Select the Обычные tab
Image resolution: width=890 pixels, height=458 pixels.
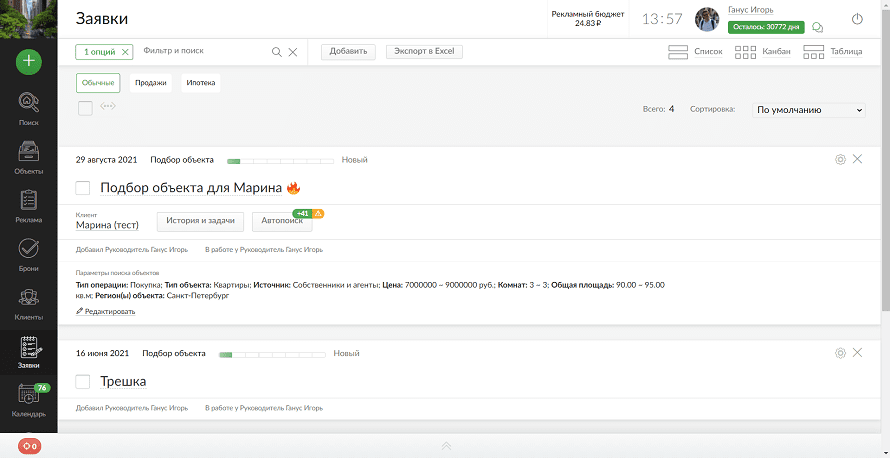tap(98, 83)
